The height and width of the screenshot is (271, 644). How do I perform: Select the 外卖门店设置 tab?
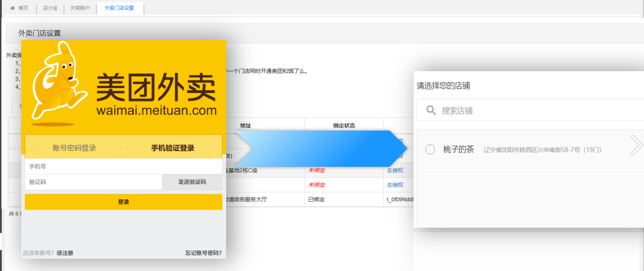click(x=119, y=8)
